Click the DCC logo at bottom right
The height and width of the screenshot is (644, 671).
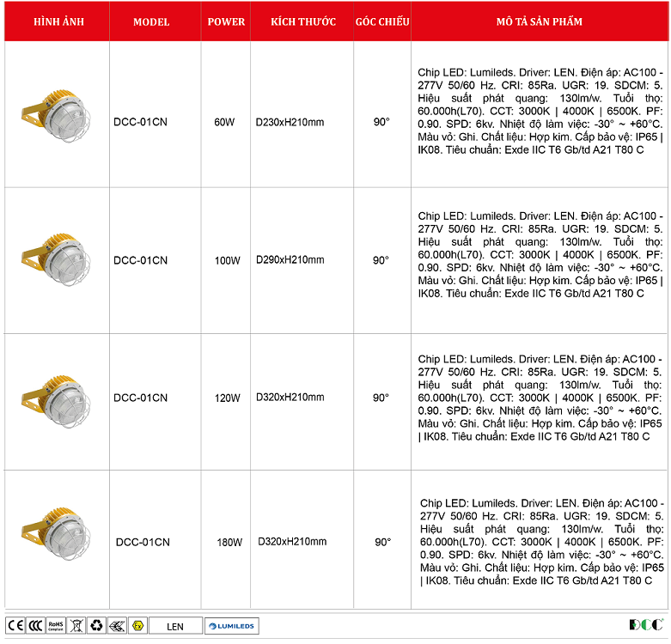(x=644, y=625)
